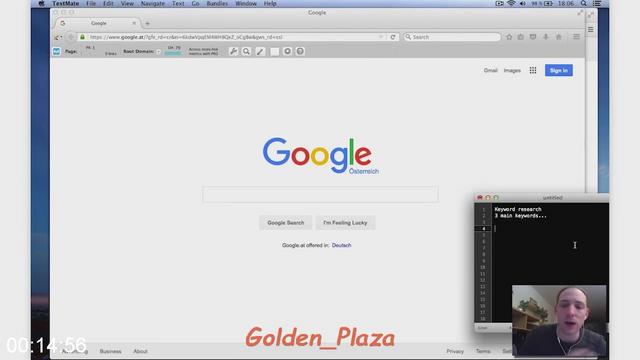This screenshot has width=640, height=360.
Task: Click the URL address bar
Action: [x=231, y=37]
